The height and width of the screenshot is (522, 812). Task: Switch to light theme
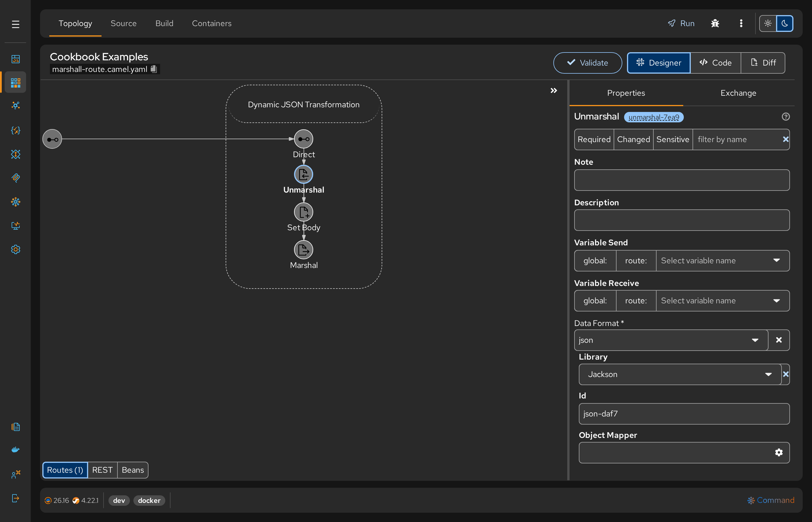coord(768,23)
